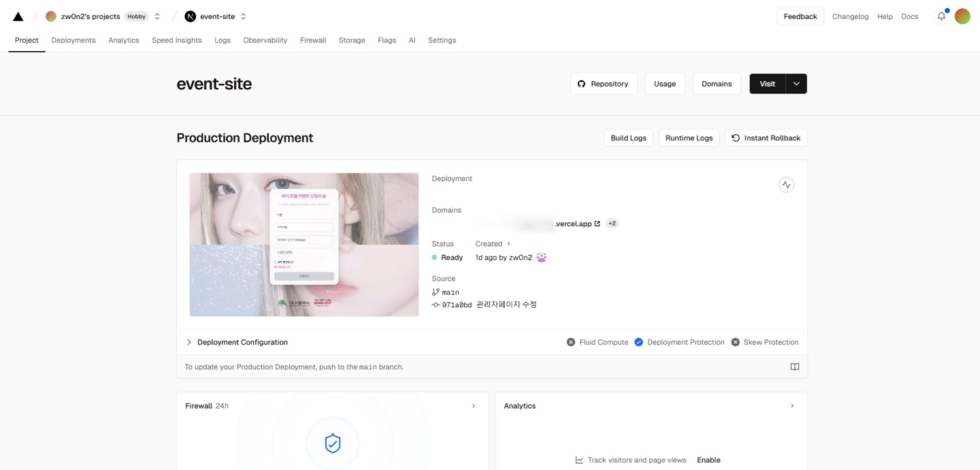The image size is (980, 470).
Task: Click the 971a0bd commit icon
Action: 436,304
